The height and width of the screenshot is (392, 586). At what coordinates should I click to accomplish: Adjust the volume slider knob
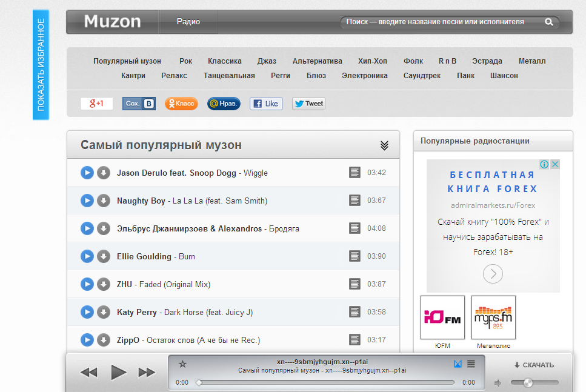tap(528, 382)
